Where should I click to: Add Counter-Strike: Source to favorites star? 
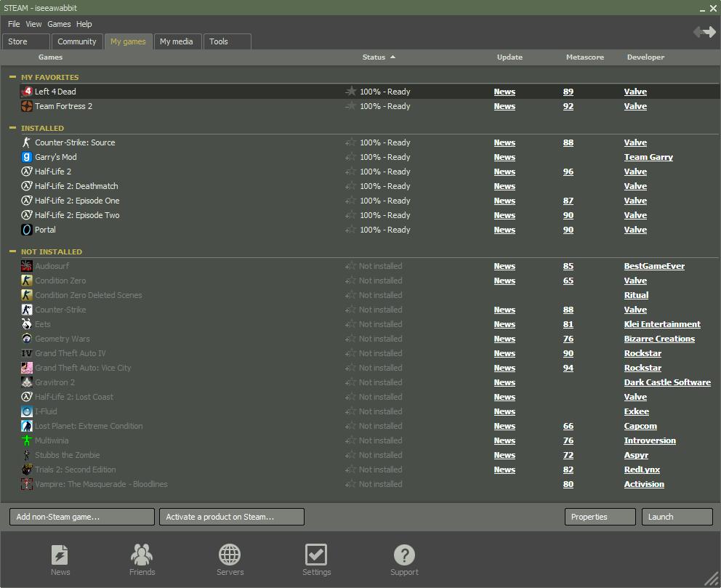point(351,142)
